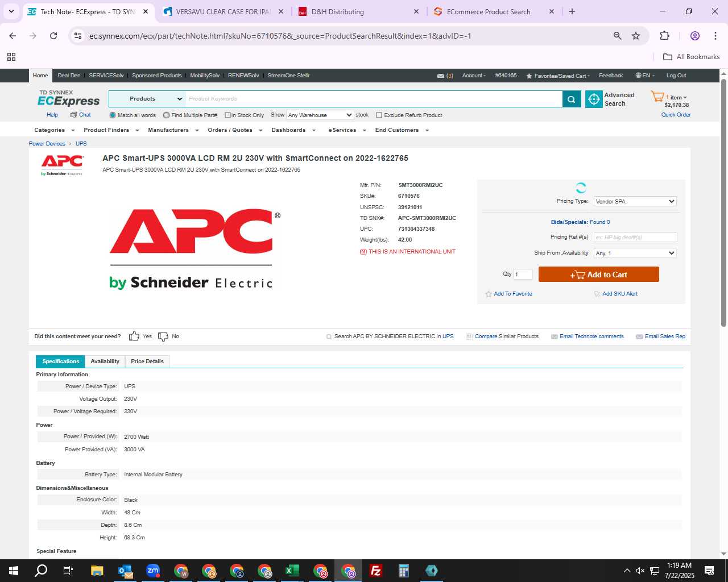Expand the Manufacturers menu
Screen dimensions: 728x582
(173, 130)
